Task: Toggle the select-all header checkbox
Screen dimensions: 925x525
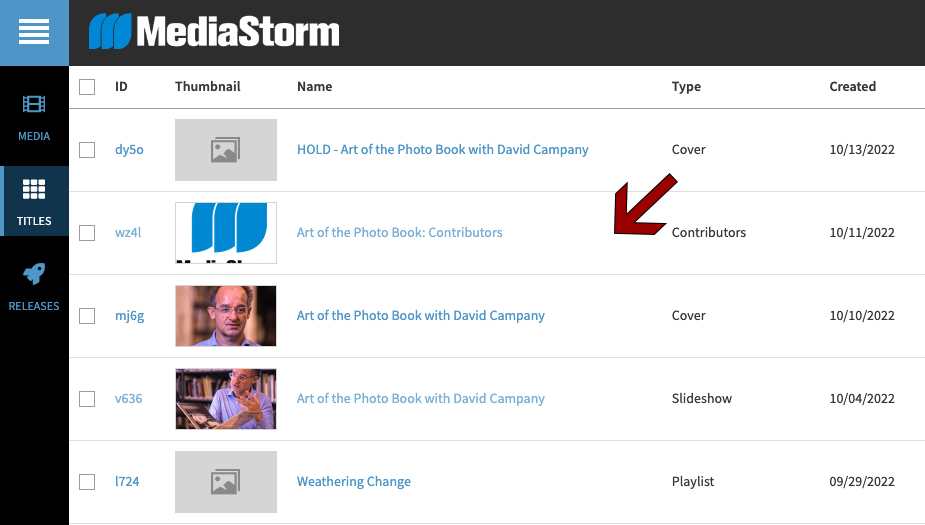Action: pyautogui.click(x=87, y=87)
